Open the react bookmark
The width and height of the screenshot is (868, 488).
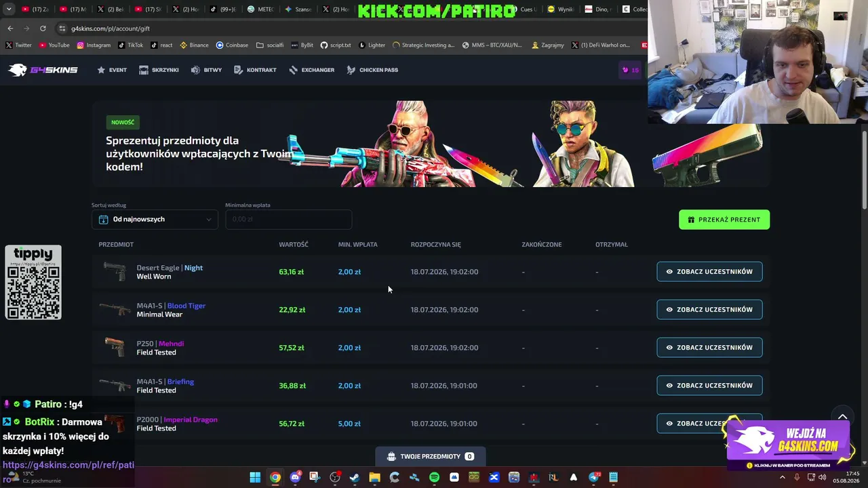(x=161, y=45)
